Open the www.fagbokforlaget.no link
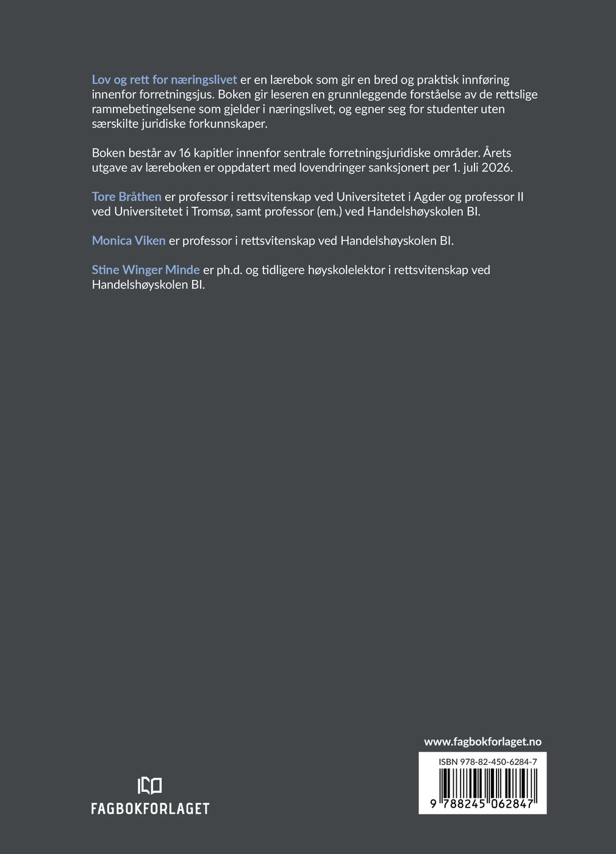This screenshot has height=854, width=616. (482, 742)
